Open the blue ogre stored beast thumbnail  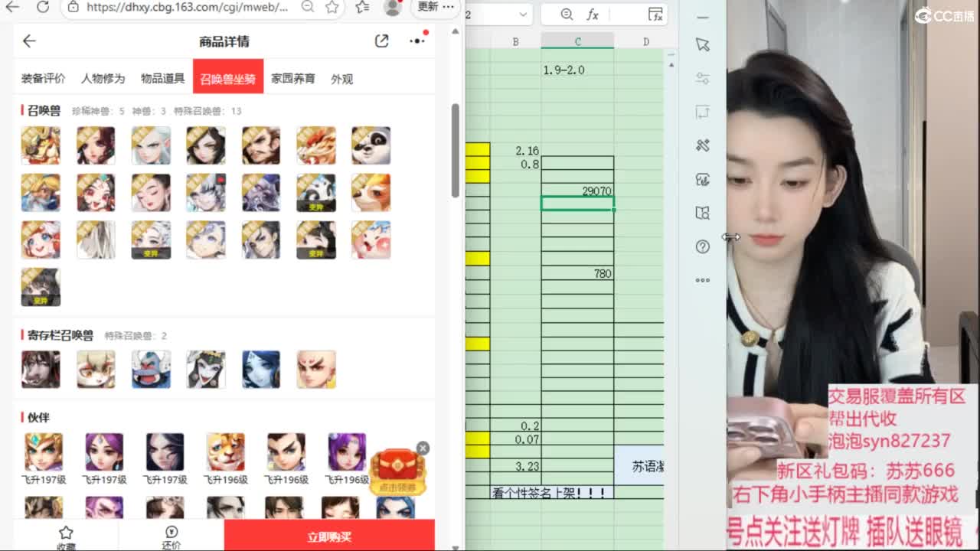[x=151, y=370]
